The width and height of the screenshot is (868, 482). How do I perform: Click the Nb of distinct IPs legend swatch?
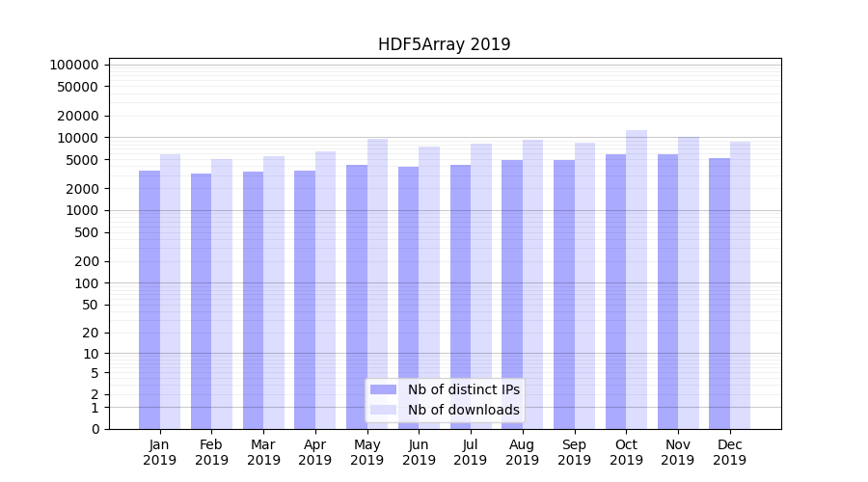point(384,389)
